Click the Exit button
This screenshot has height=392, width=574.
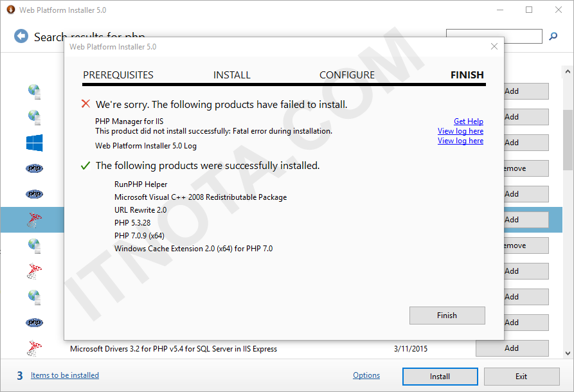click(522, 377)
